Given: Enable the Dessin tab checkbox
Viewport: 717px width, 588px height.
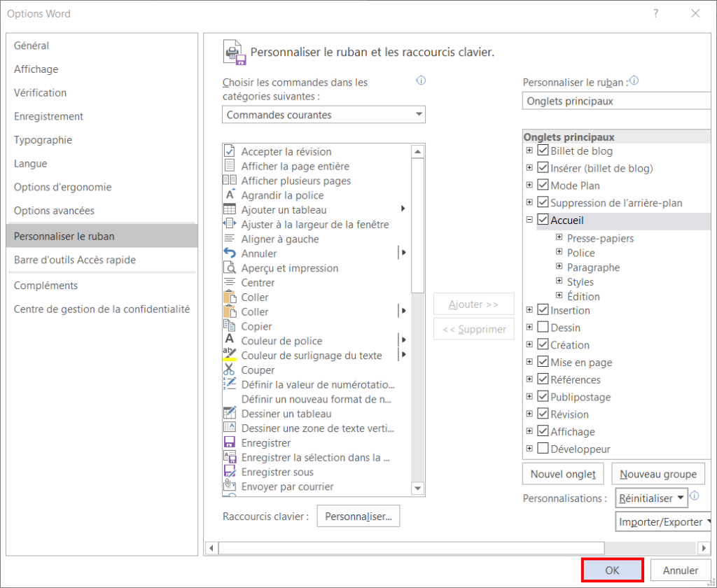Looking at the screenshot, I should [543, 327].
